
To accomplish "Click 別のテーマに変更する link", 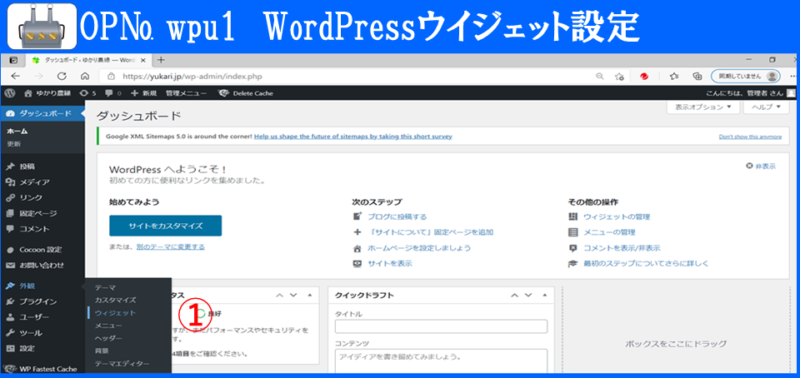I will click(170, 247).
